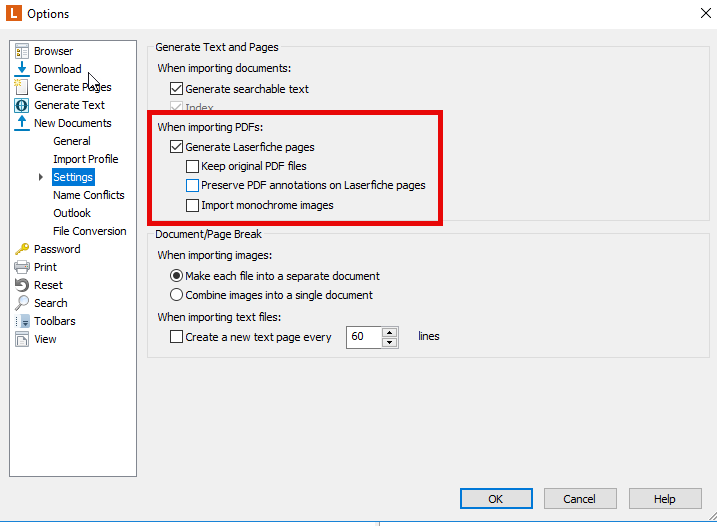Open Import Profile settings
Image resolution: width=717 pixels, height=526 pixels.
(x=86, y=159)
